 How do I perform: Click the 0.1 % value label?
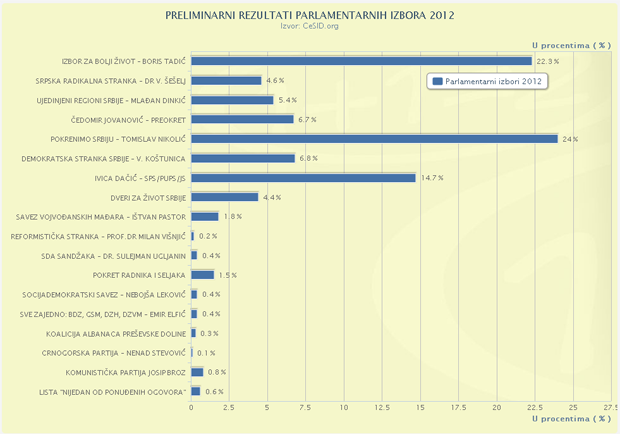[206, 353]
